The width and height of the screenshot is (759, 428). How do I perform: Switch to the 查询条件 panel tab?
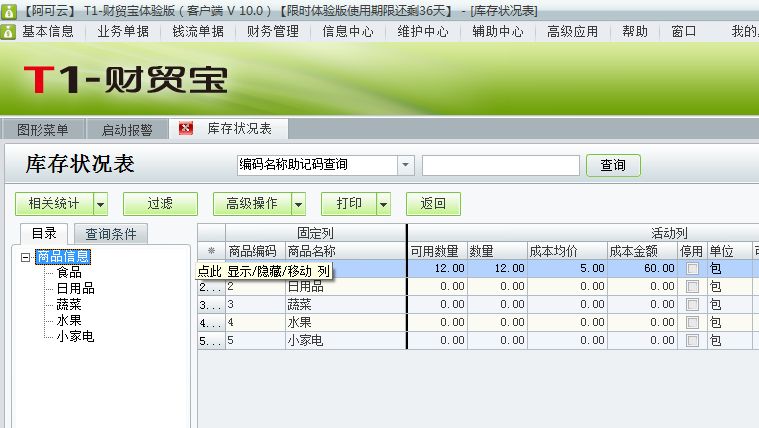coord(111,234)
